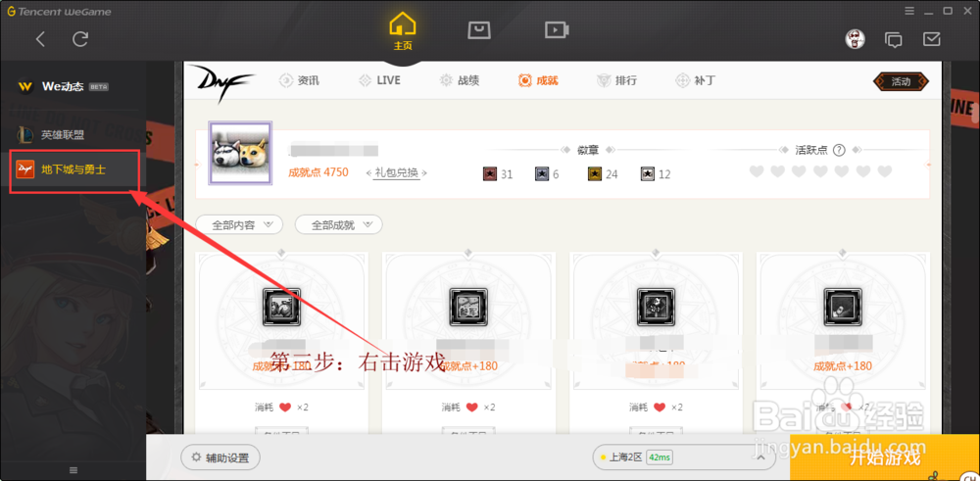980x481 pixels.
Task: Click the 42ms latency indicator
Action: [x=660, y=457]
